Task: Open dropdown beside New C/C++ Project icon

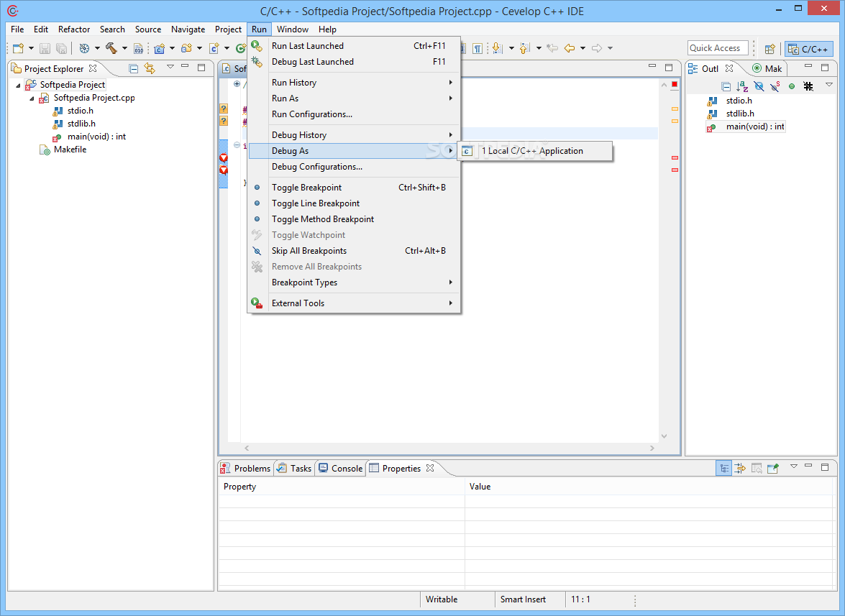Action: pyautogui.click(x=173, y=48)
